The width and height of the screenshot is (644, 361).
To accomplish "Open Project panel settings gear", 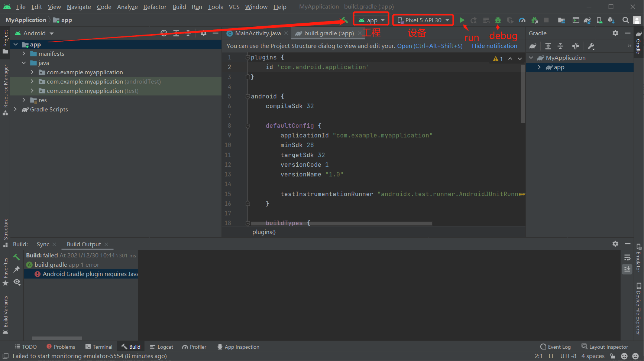I will click(x=203, y=33).
